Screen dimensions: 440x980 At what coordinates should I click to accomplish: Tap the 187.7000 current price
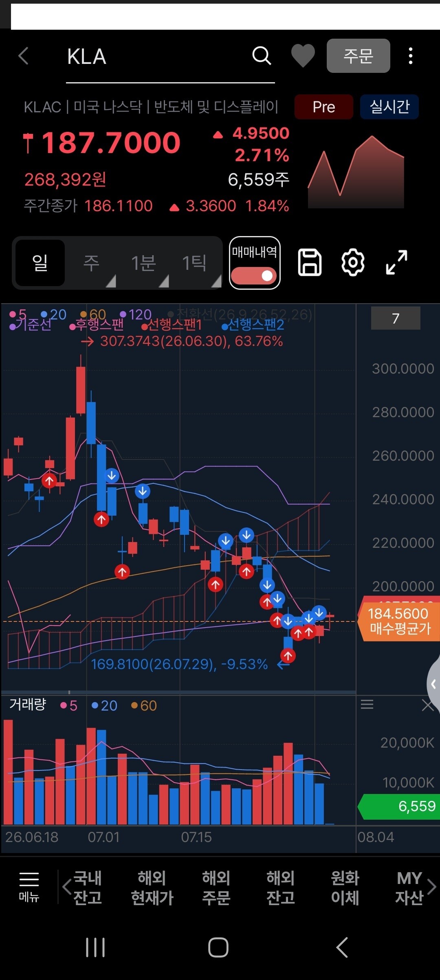pos(111,143)
